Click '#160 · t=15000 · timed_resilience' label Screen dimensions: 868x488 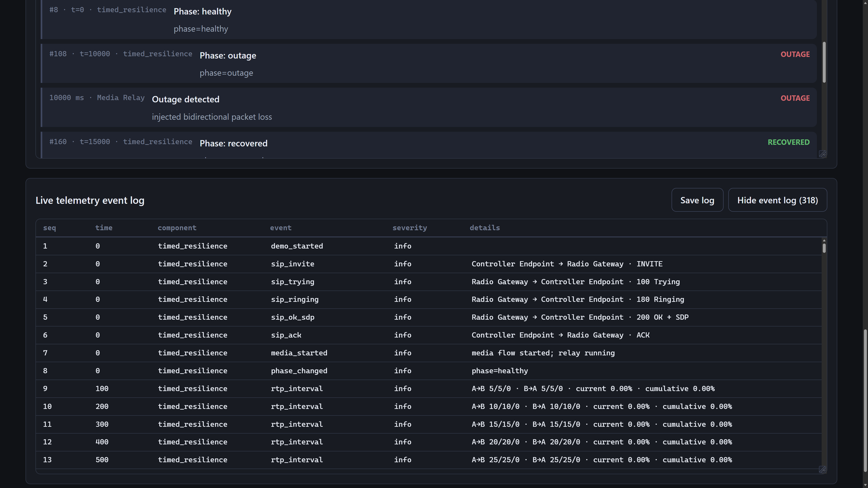pyautogui.click(x=121, y=142)
